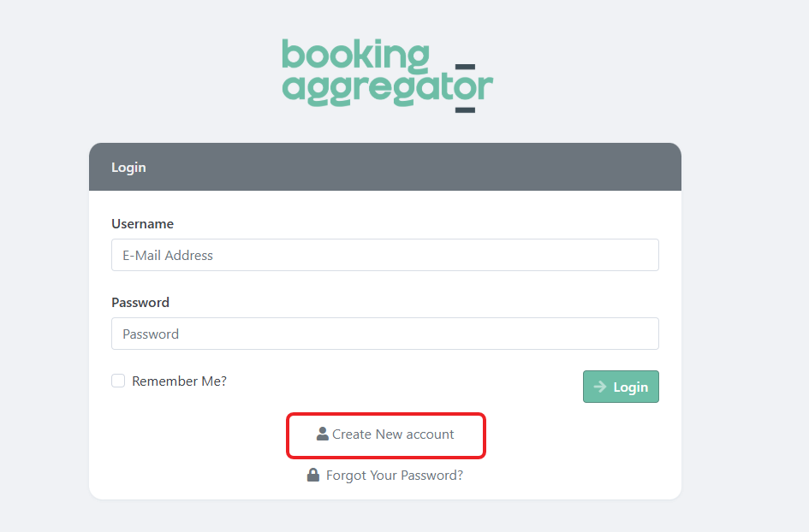Click the padlock icon beside Forgot Your Password
809x532 pixels.
click(313, 475)
